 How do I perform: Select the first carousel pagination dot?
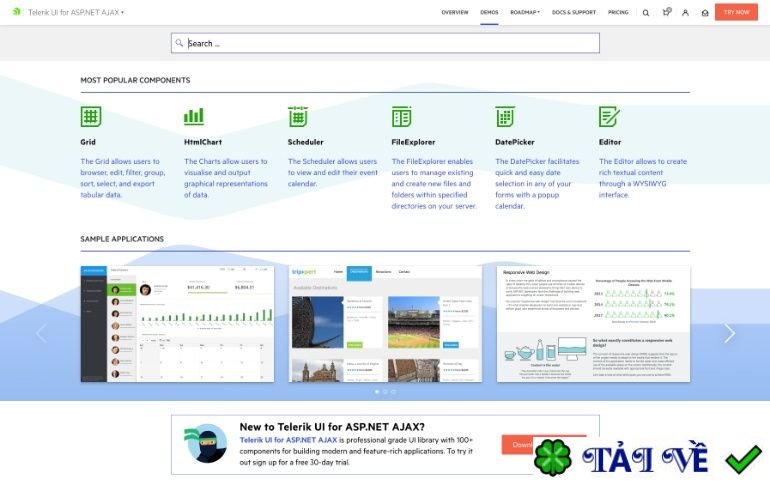click(377, 392)
